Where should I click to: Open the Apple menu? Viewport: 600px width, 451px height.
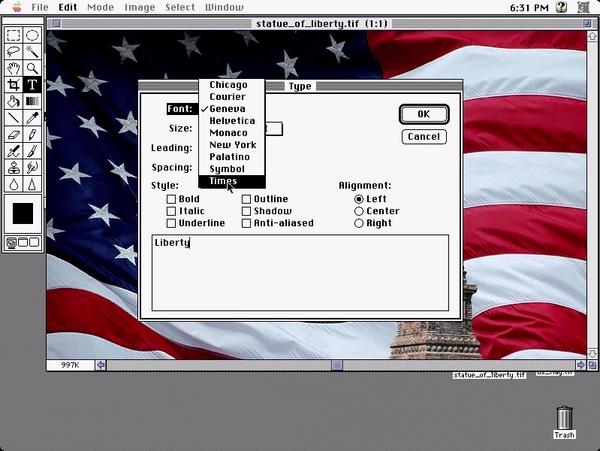pos(17,7)
